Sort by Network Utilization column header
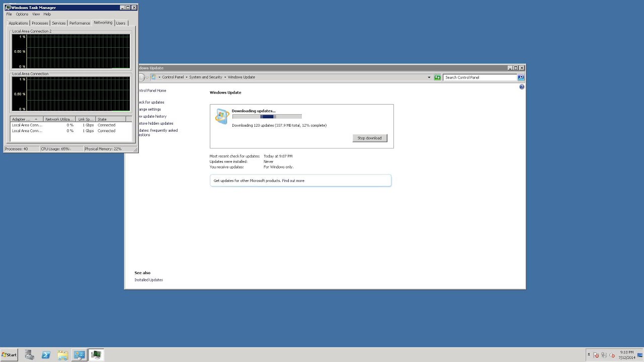The height and width of the screenshot is (362, 644). (59, 119)
